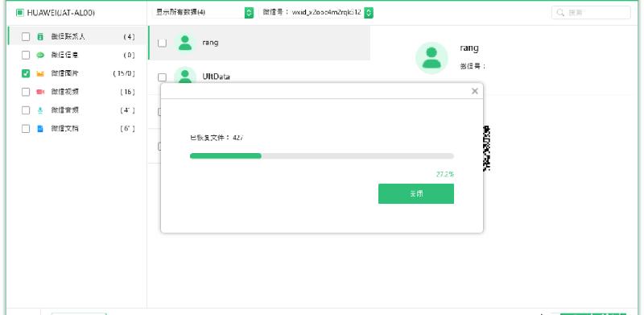This screenshot has height=315, width=644.
Task: Select the rang contact row name
Action: tap(210, 43)
